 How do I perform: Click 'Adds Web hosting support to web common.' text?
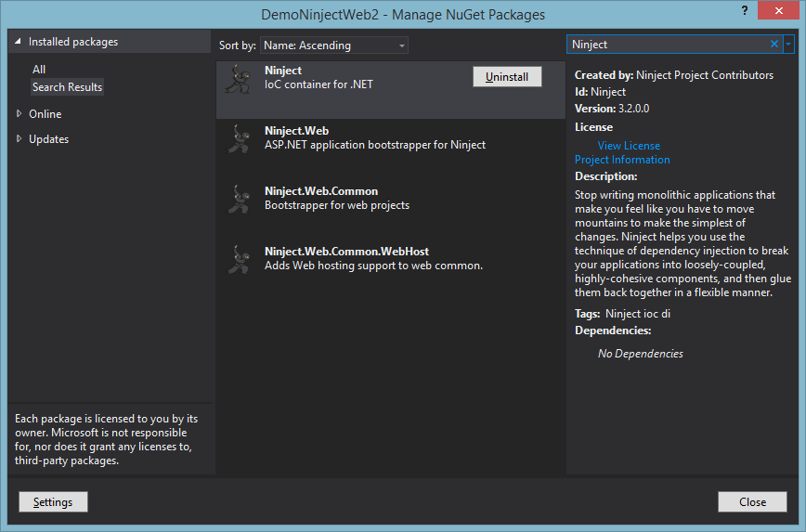373,266
